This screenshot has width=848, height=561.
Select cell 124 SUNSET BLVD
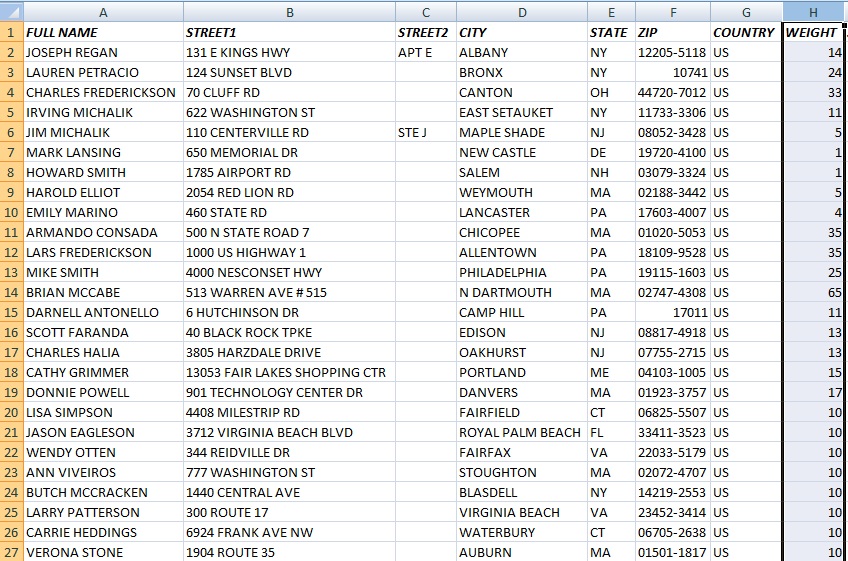pos(289,72)
